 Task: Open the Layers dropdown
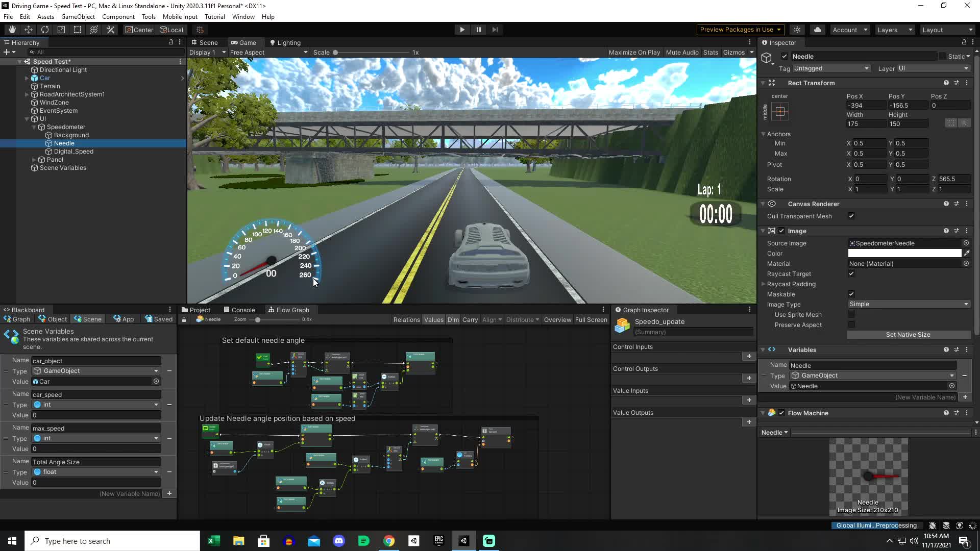[x=894, y=30]
